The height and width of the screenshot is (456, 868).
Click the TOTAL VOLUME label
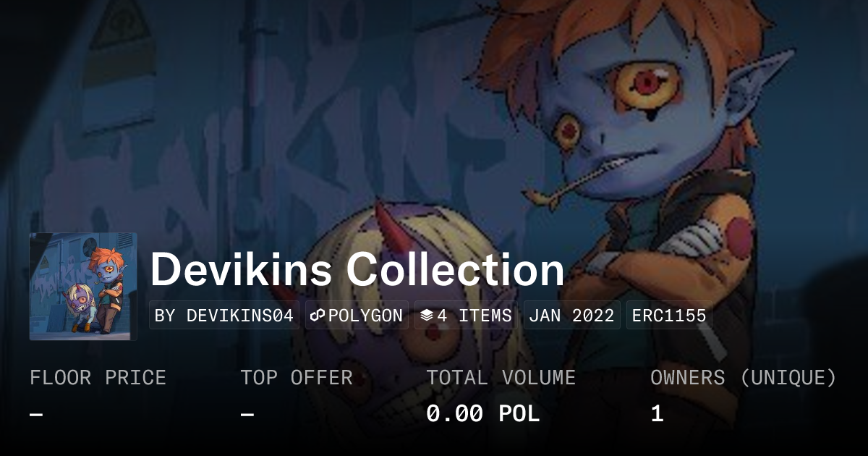[501, 378]
